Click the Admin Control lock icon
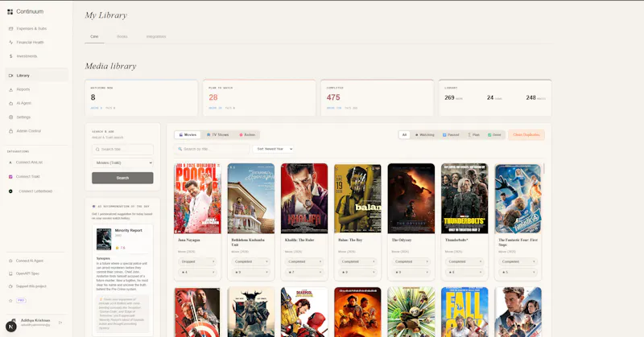This screenshot has height=337, width=644. click(x=10, y=131)
